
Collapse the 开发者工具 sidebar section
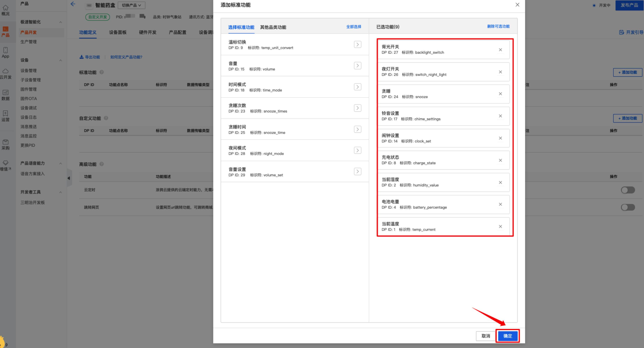(60, 192)
